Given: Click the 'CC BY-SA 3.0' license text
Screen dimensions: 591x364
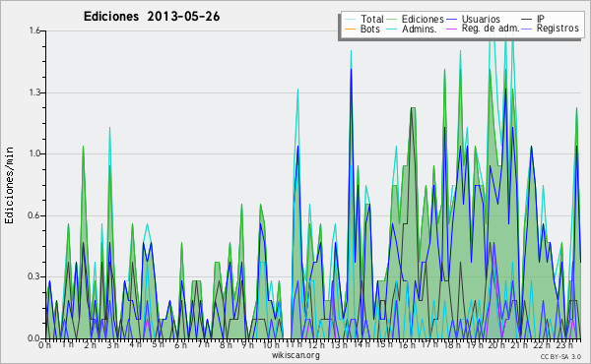Looking at the screenshot, I should coord(560,356).
